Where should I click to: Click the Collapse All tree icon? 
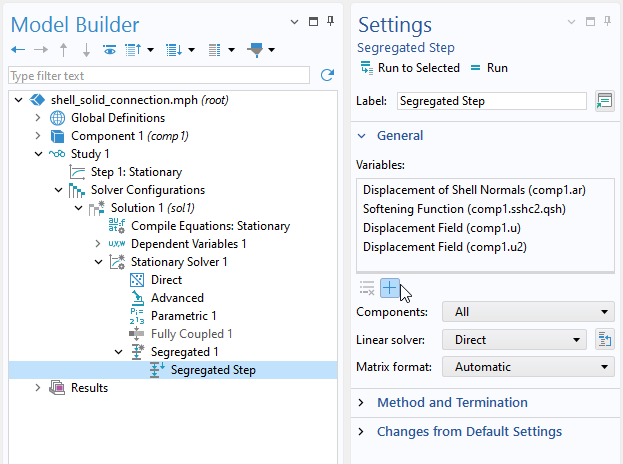(x=133, y=50)
